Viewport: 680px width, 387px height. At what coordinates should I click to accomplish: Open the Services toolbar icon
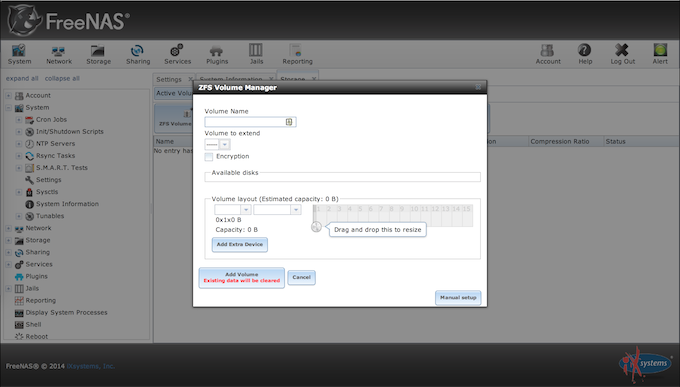(177, 54)
